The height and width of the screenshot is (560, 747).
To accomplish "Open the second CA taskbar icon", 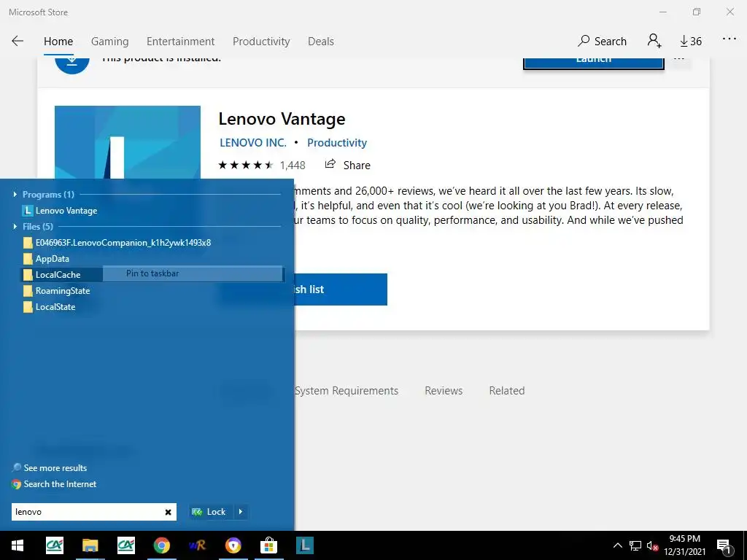I will pyautogui.click(x=125, y=545).
